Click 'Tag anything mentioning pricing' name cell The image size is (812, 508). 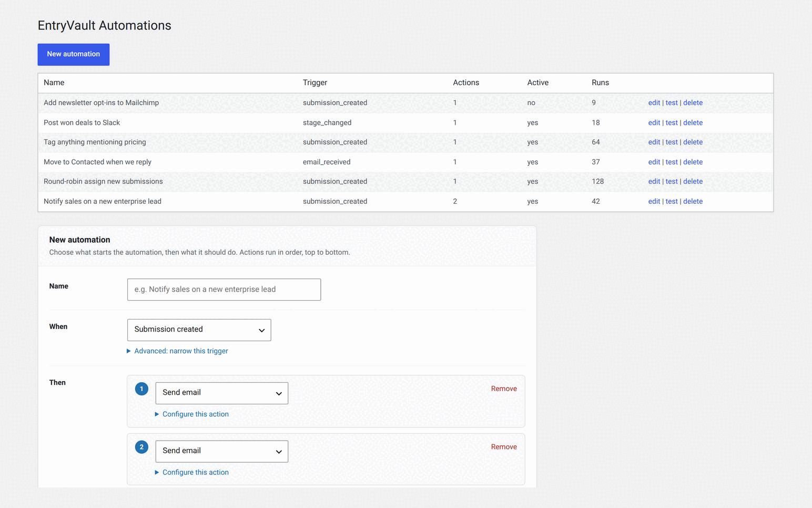[95, 142]
